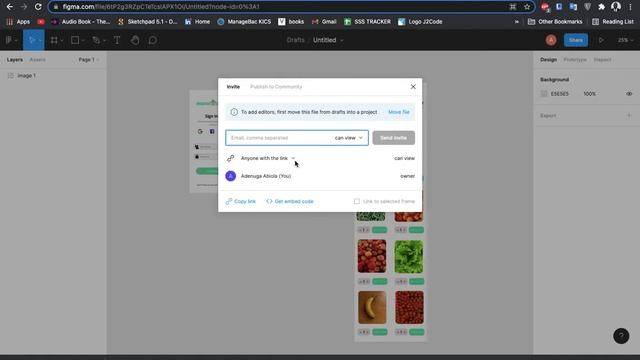Image resolution: width=640 pixels, height=360 pixels.
Task: Click the Adenuga Abiola avatar in dialog
Action: [x=231, y=176]
